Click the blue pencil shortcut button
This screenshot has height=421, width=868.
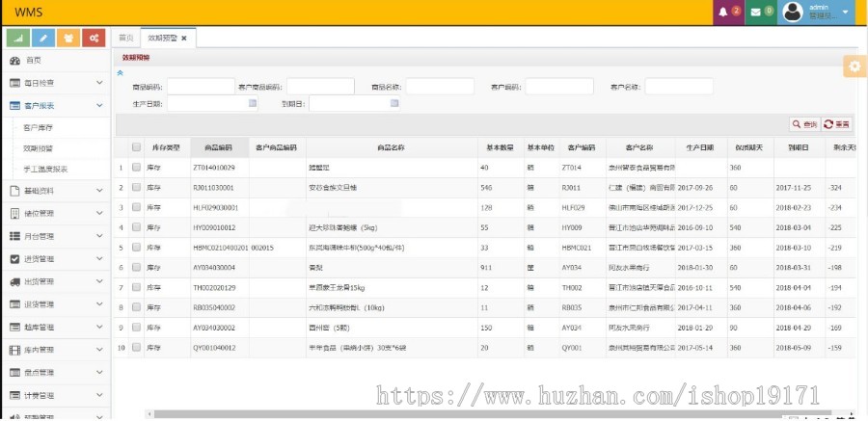tap(43, 38)
